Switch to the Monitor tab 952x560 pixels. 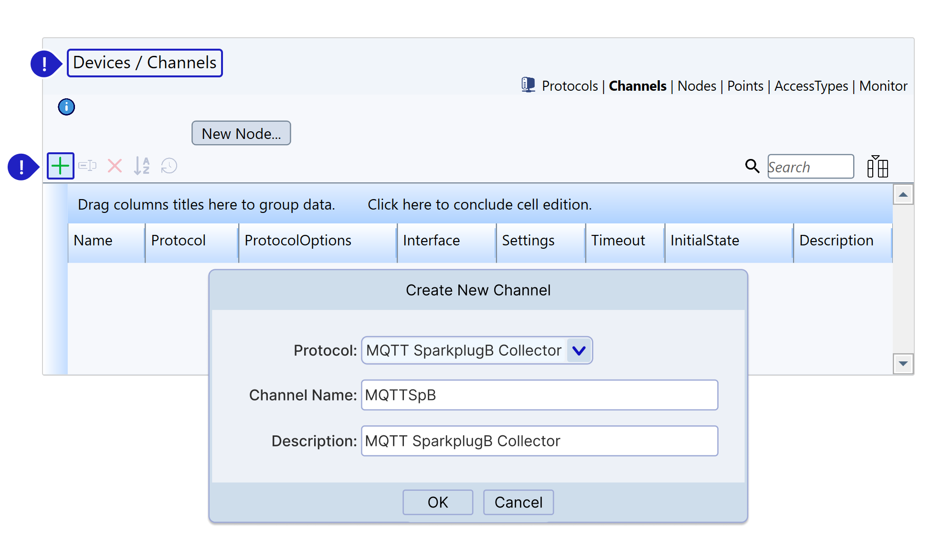883,86
